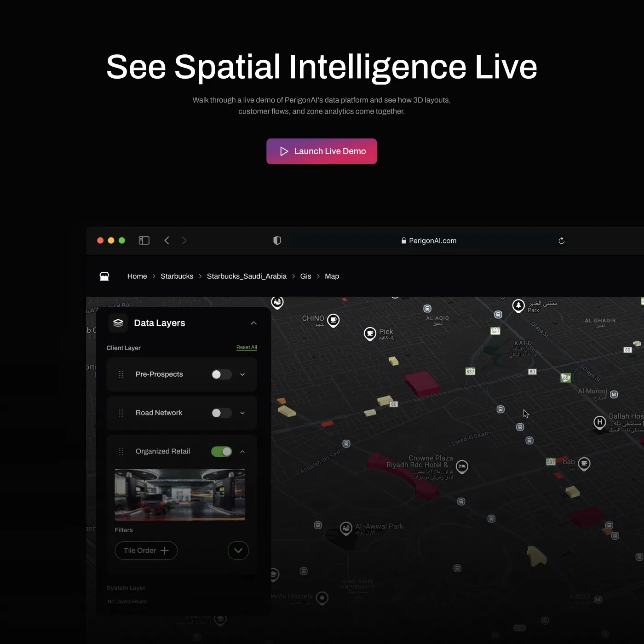Click the store home icon in breadcrumb
This screenshot has width=644, height=644.
(x=104, y=276)
